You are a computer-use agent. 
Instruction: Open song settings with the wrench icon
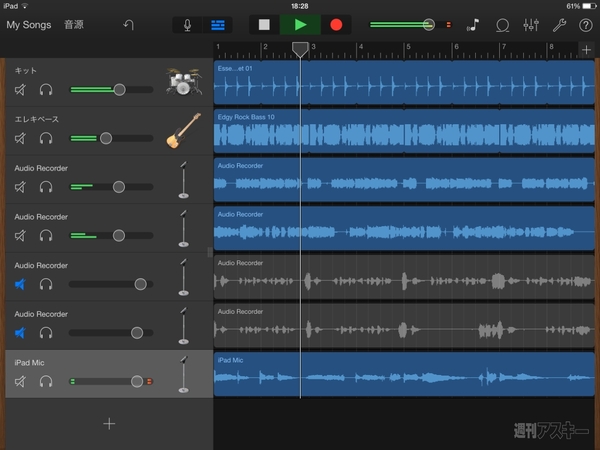(x=559, y=24)
